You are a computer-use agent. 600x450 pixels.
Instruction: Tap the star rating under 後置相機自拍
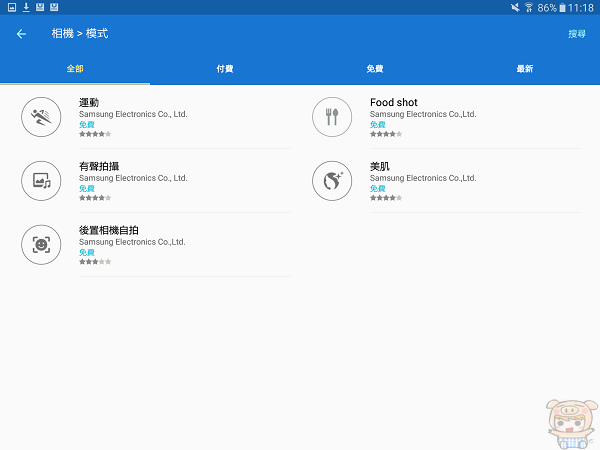pyautogui.click(x=95, y=262)
